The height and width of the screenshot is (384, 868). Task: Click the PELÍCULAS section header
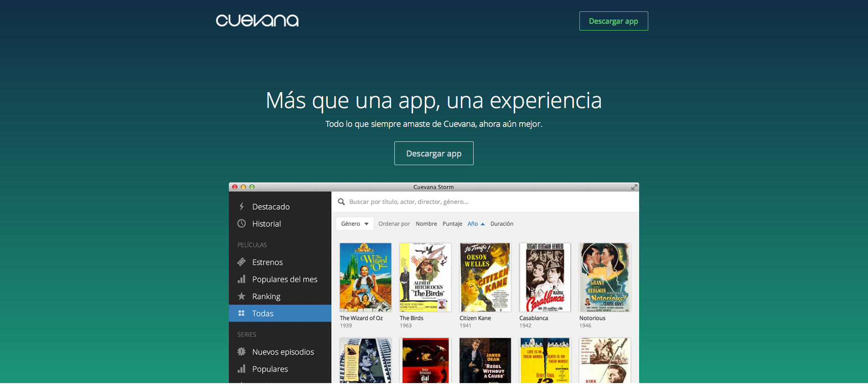252,245
